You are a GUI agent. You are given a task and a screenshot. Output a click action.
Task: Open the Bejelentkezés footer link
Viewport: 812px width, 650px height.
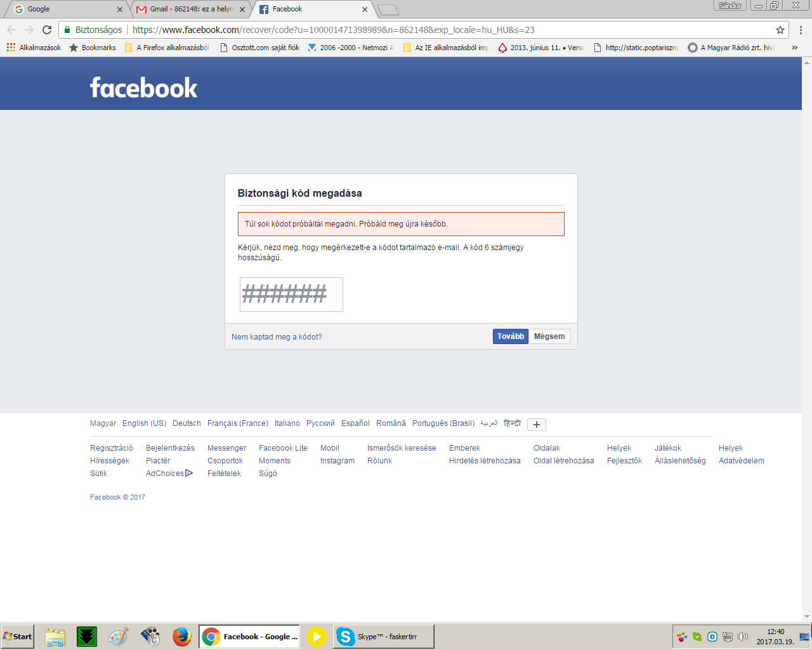click(x=170, y=448)
